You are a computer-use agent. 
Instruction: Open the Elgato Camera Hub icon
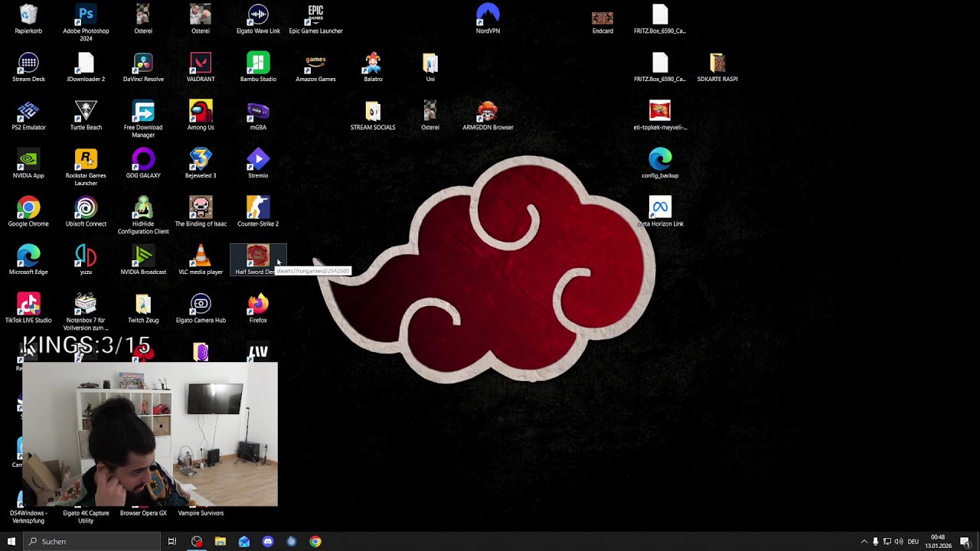pos(201,309)
